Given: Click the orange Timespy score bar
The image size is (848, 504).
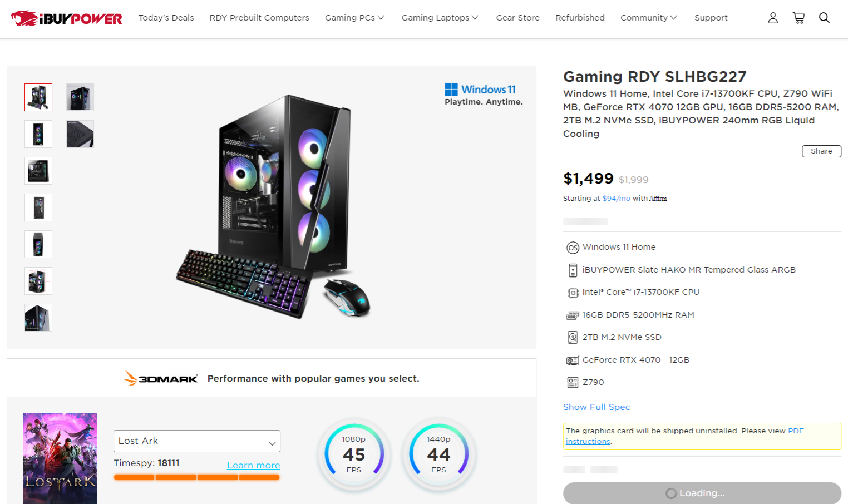Looking at the screenshot, I should [196, 477].
